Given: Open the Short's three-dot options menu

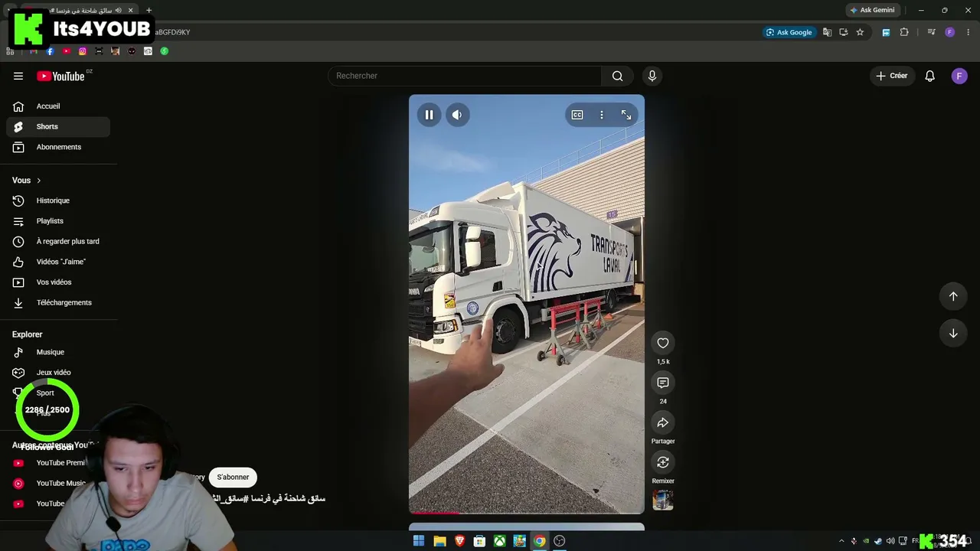Looking at the screenshot, I should (602, 115).
